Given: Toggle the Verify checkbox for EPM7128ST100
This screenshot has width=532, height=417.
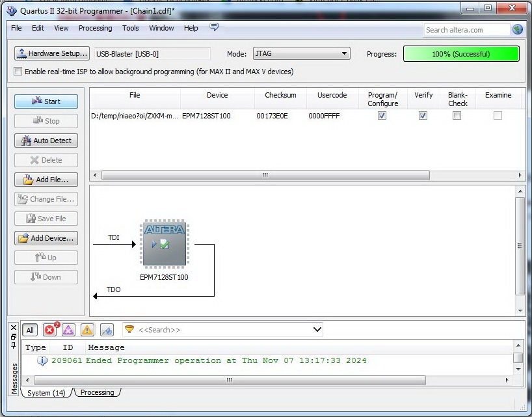Looking at the screenshot, I should pos(423,116).
